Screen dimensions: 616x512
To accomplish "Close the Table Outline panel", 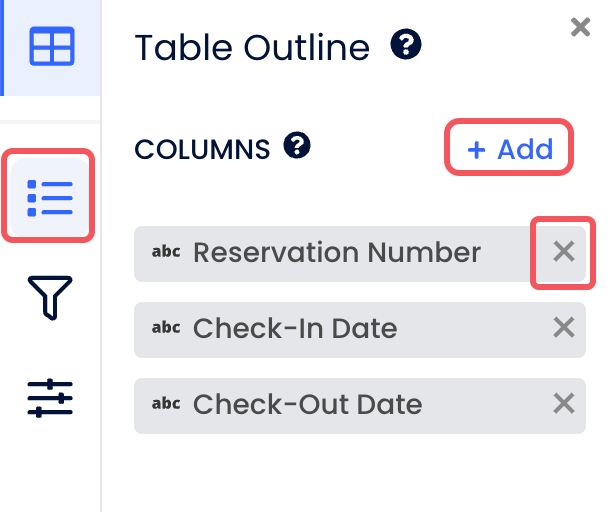I will coord(580,27).
